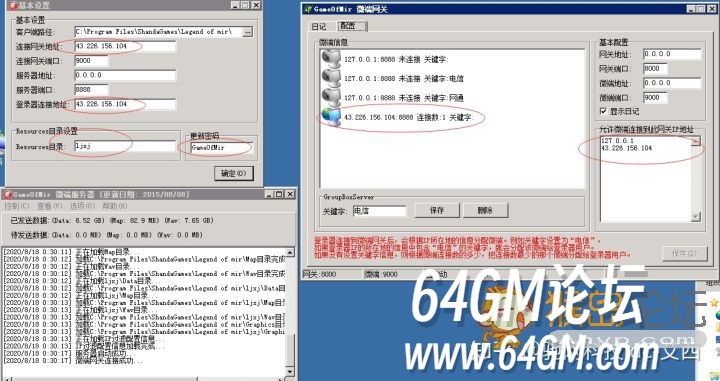Open the client path browse button
The width and height of the screenshot is (720, 381).
tap(248, 32)
